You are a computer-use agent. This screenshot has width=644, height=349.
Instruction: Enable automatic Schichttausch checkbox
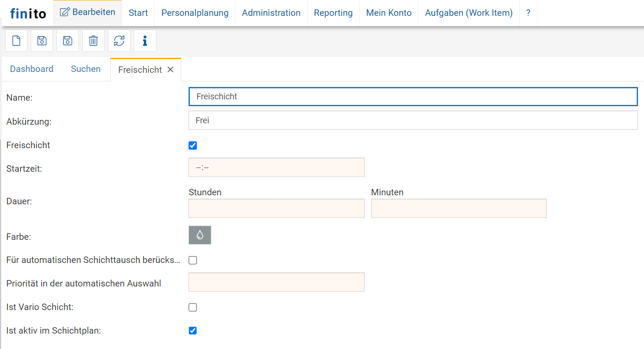tap(193, 260)
